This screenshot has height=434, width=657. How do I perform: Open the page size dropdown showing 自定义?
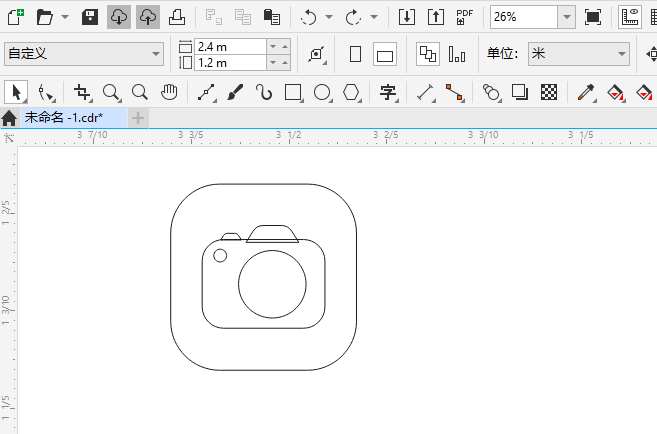click(84, 54)
